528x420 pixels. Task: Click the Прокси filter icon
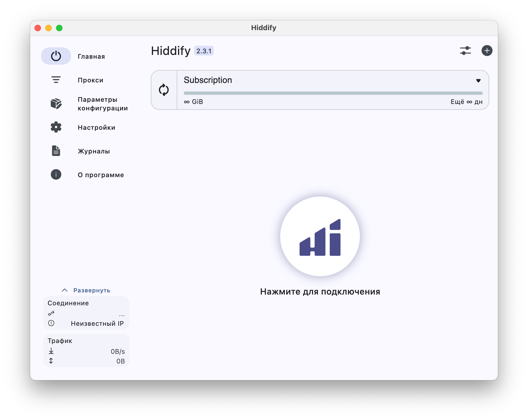(x=56, y=80)
